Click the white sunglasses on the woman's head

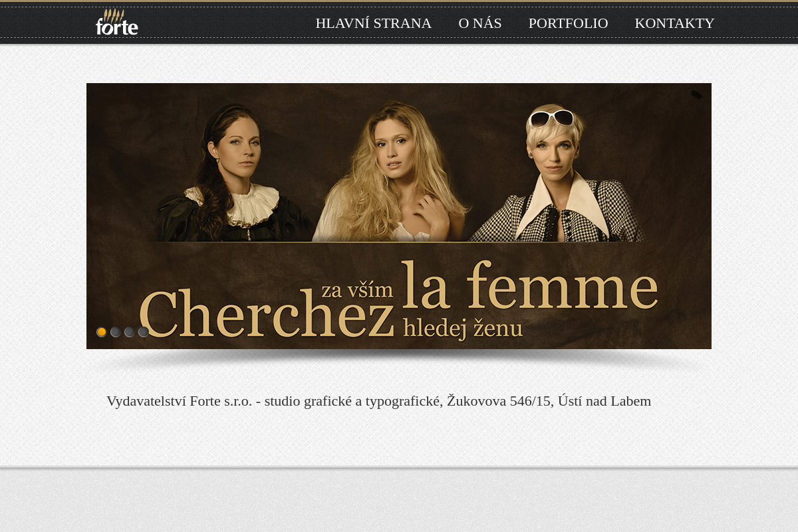click(x=552, y=118)
